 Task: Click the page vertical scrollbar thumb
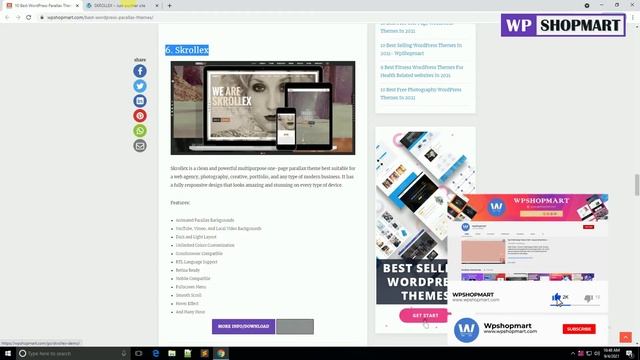(636, 185)
